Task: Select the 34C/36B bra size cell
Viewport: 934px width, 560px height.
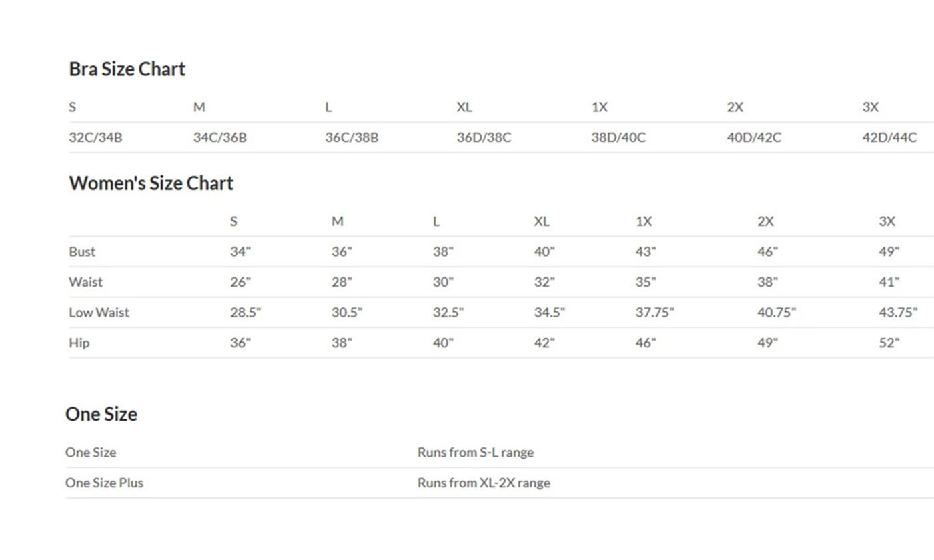Action: coord(219,138)
